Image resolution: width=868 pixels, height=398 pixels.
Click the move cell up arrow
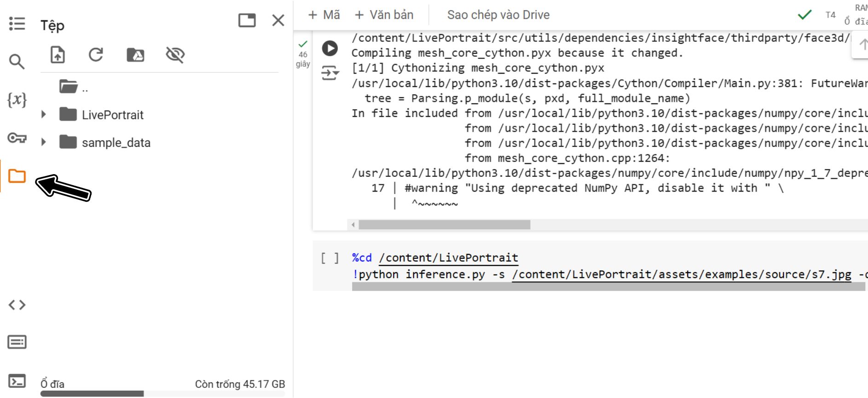click(863, 45)
